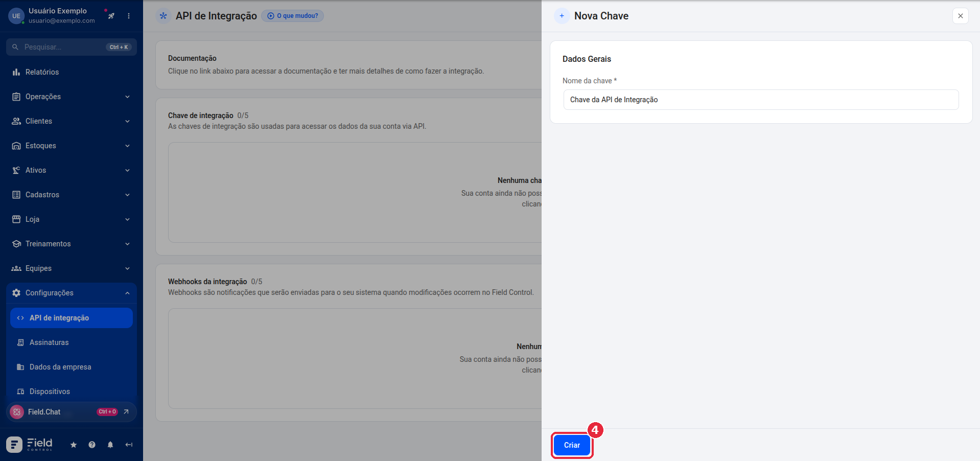980x461 pixels.
Task: Click the Pesquisar search field
Action: click(72, 47)
